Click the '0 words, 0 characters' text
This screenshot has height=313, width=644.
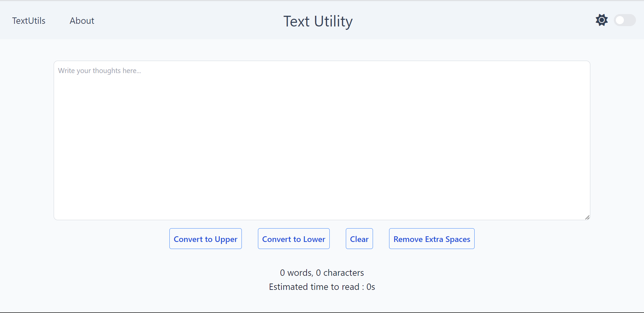tap(322, 273)
